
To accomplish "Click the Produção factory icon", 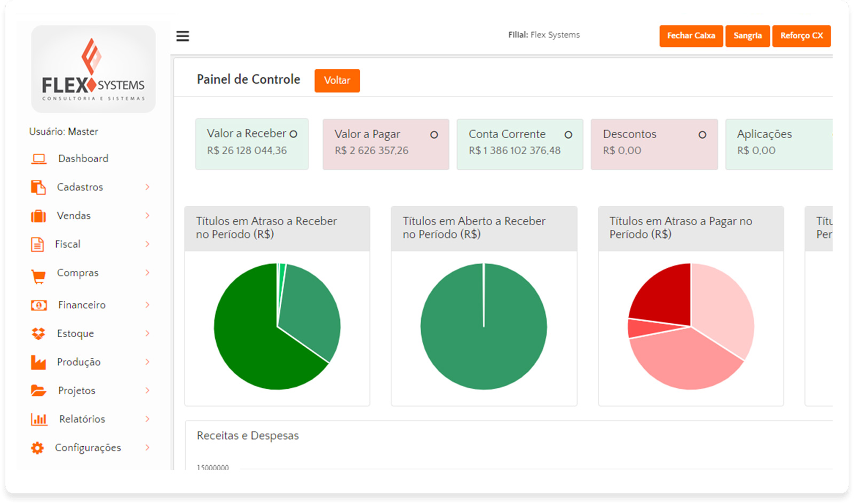I will click(x=38, y=362).
